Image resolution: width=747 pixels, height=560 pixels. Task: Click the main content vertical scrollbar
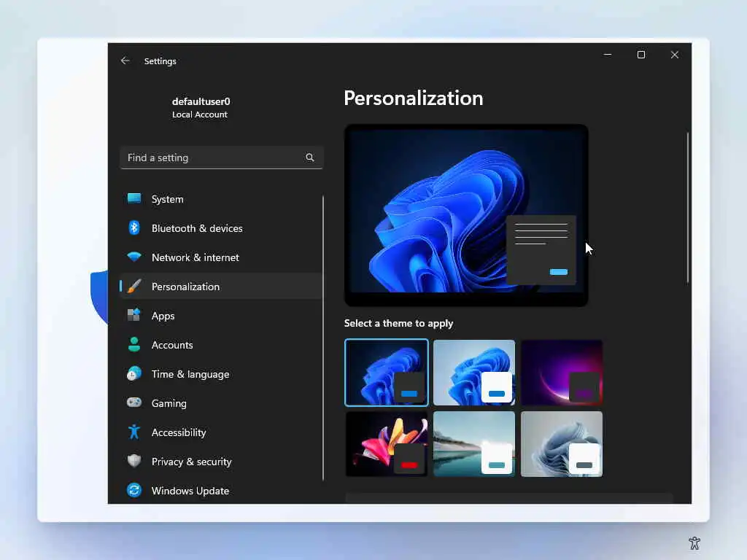pos(687,208)
